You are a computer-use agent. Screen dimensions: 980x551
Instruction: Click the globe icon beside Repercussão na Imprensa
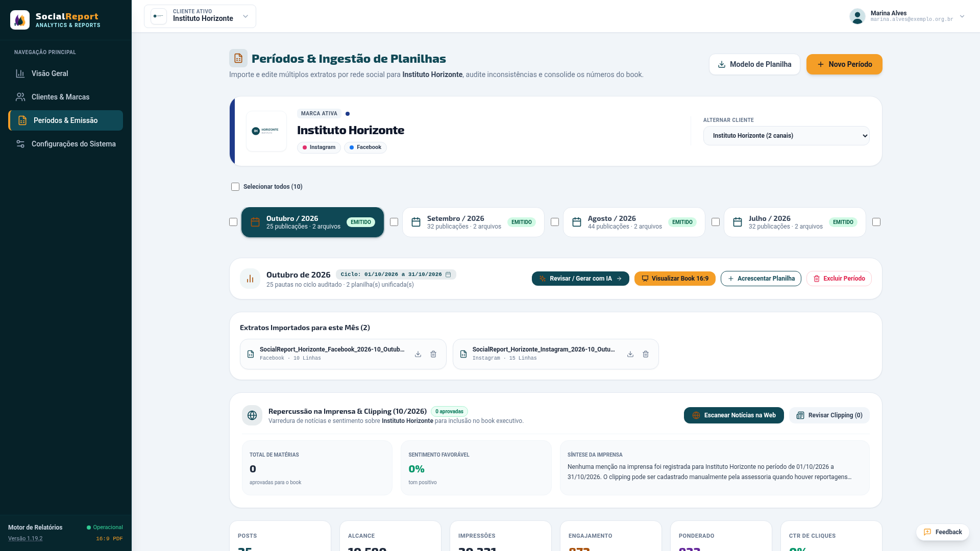252,415
